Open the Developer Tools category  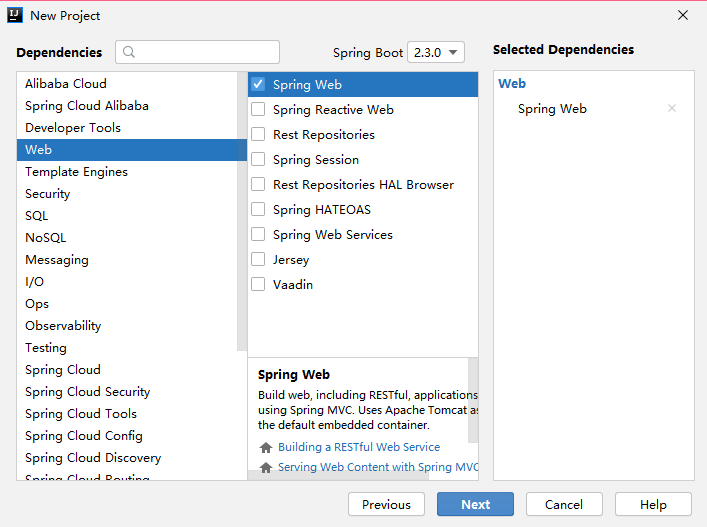[x=127, y=128]
